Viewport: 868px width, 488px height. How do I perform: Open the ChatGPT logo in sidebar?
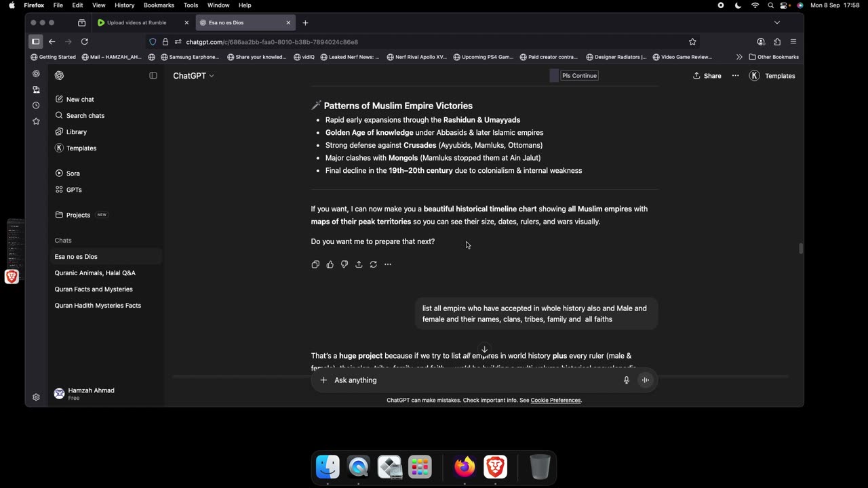59,75
